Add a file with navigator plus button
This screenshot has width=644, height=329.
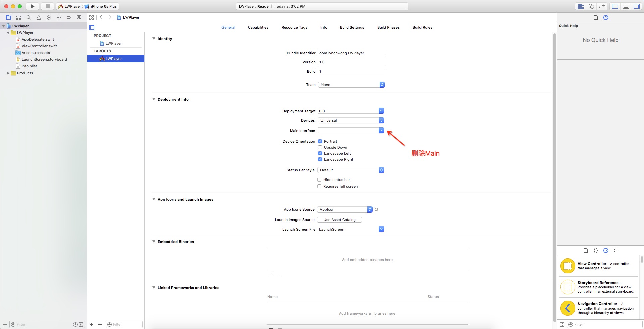pyautogui.click(x=5, y=324)
